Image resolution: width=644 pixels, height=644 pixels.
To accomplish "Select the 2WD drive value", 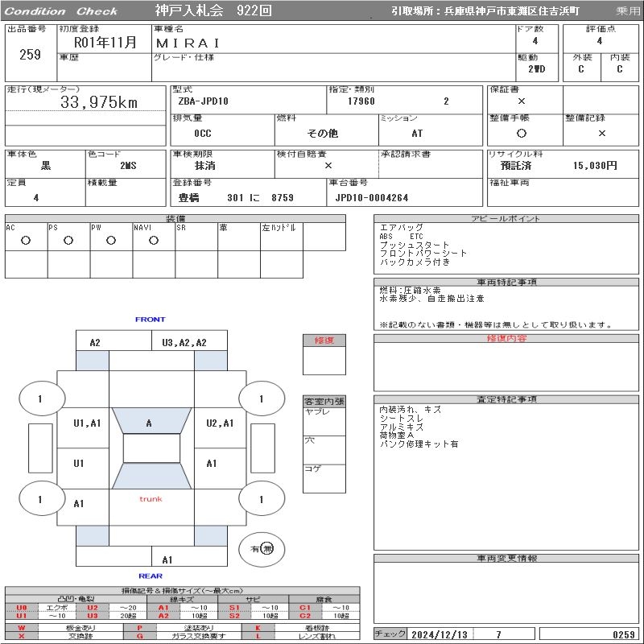I will [x=536, y=69].
